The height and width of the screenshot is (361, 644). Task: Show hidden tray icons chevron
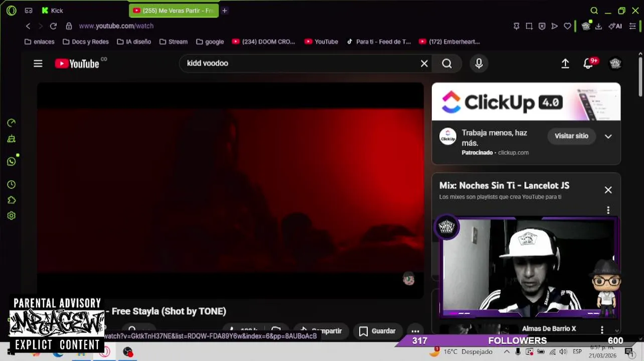pos(507,352)
